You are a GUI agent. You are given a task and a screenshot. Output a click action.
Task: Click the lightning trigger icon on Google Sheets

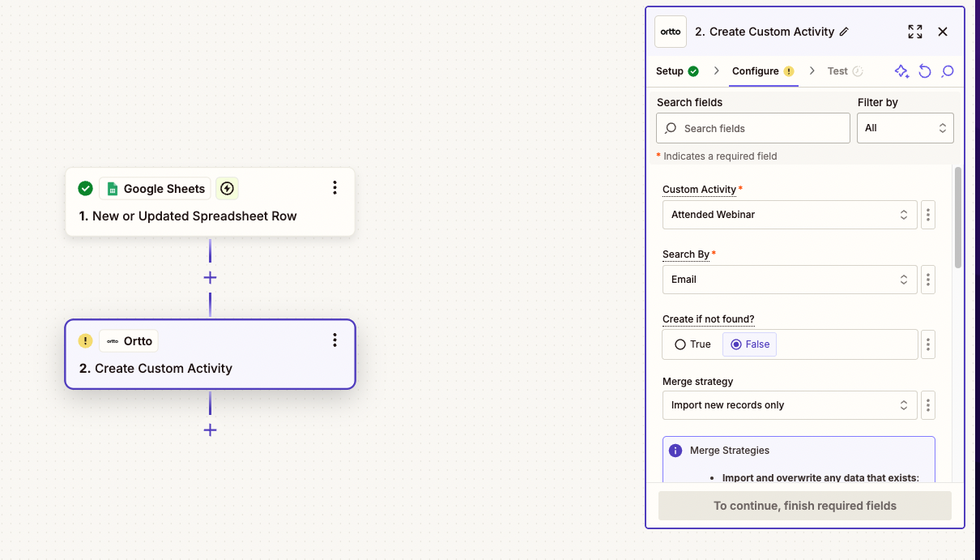click(x=228, y=189)
